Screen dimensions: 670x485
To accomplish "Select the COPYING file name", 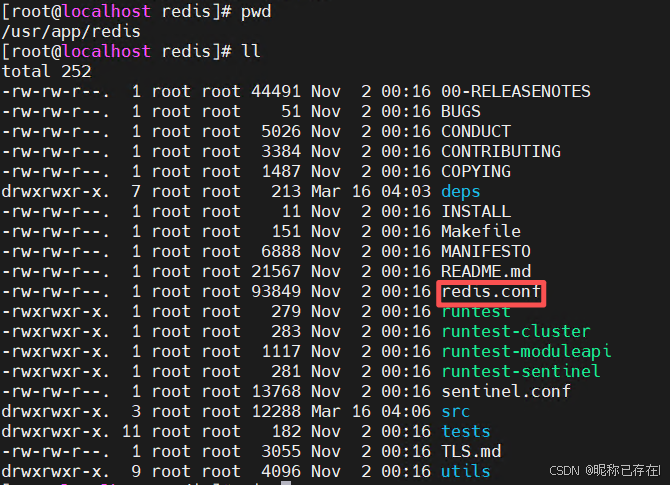I will 476,172.
